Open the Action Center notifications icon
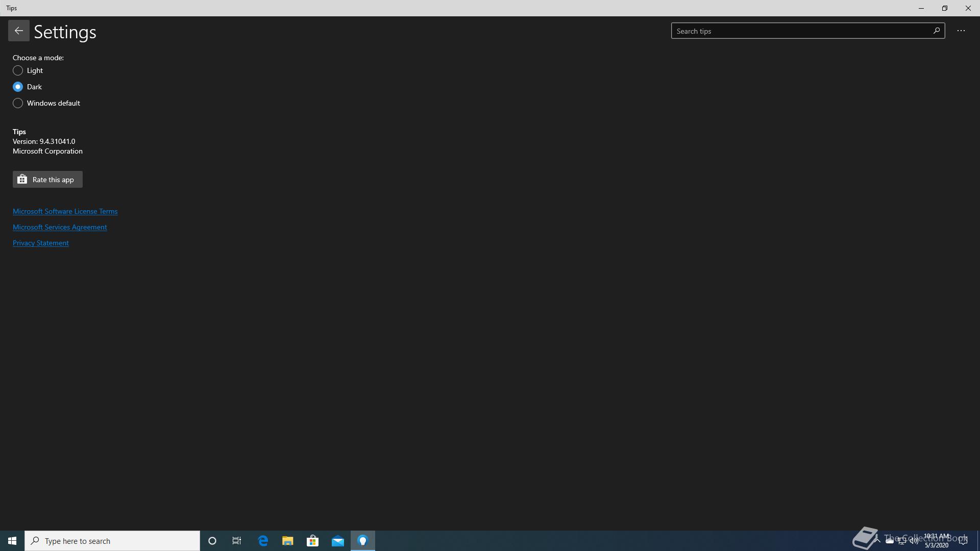Image resolution: width=980 pixels, height=551 pixels. pyautogui.click(x=963, y=541)
